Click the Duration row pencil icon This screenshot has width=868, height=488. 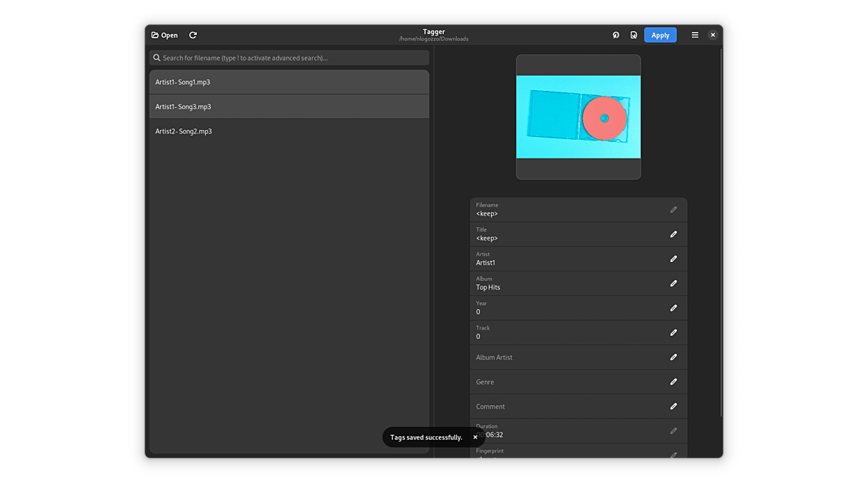click(x=673, y=431)
